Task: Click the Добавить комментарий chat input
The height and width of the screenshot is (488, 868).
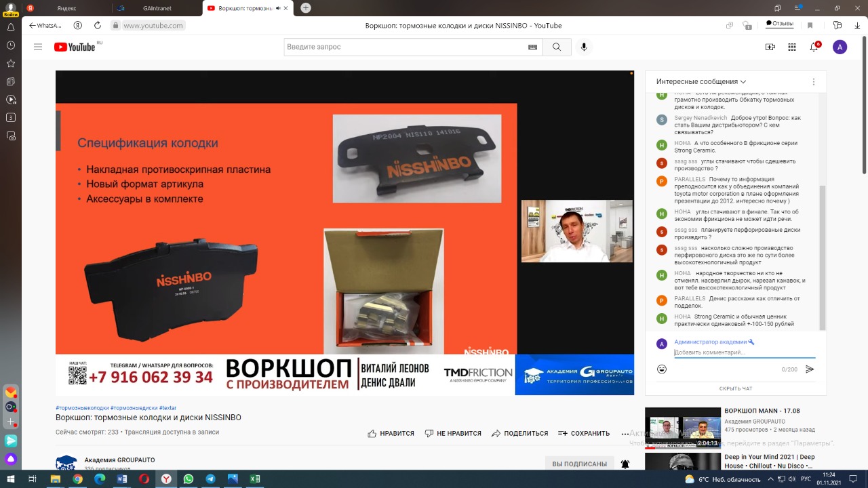Action: (745, 352)
